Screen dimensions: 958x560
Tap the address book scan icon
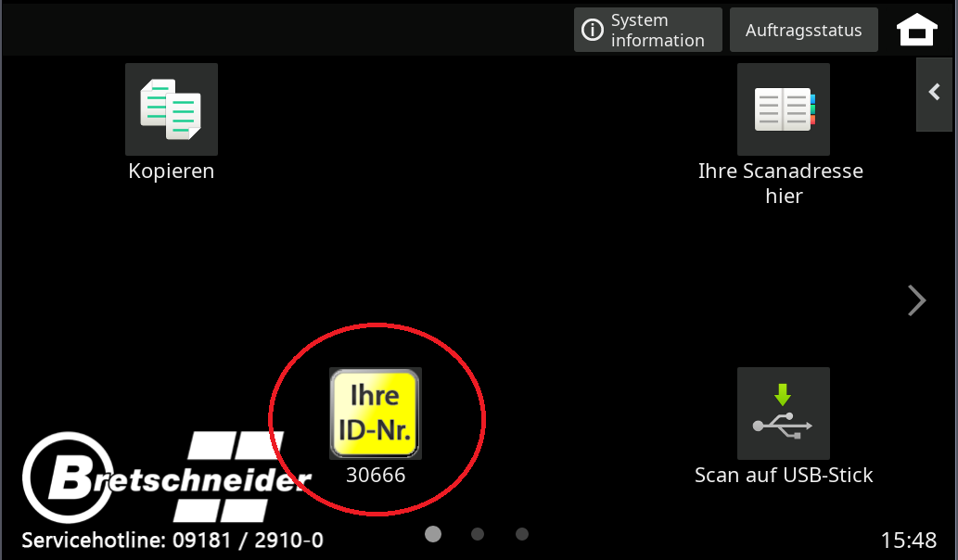(x=783, y=109)
